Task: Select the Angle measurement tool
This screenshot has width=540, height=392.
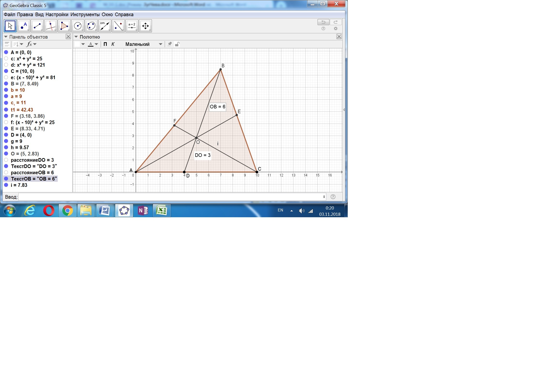Action: (x=105, y=26)
